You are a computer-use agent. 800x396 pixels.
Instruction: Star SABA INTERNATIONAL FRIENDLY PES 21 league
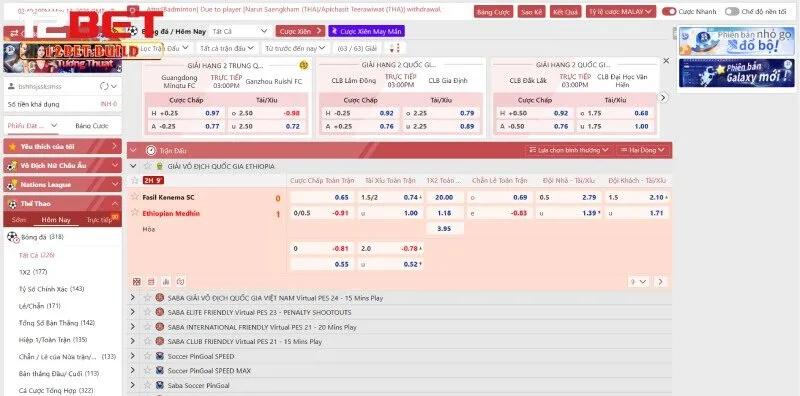(147, 327)
